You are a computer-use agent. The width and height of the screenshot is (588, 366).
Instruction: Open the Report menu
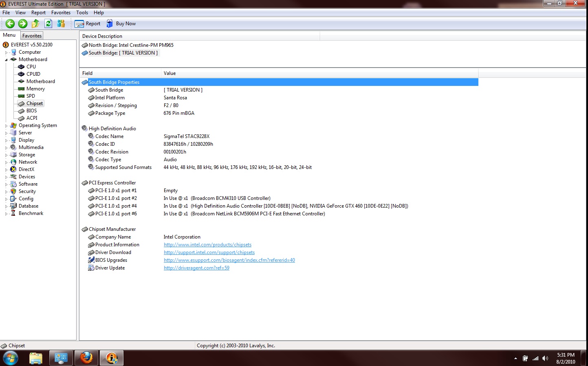tap(38, 13)
